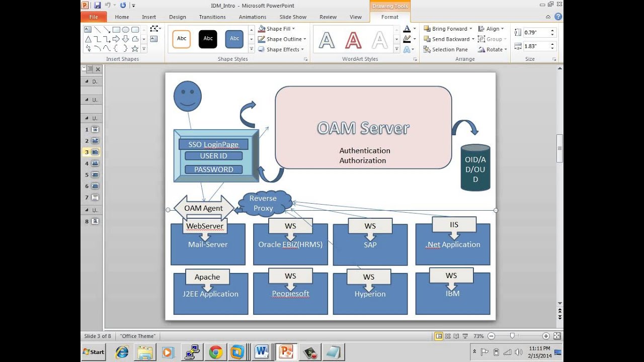Select the Text Box shape tool
The width and height of the screenshot is (644, 362).
tap(88, 30)
